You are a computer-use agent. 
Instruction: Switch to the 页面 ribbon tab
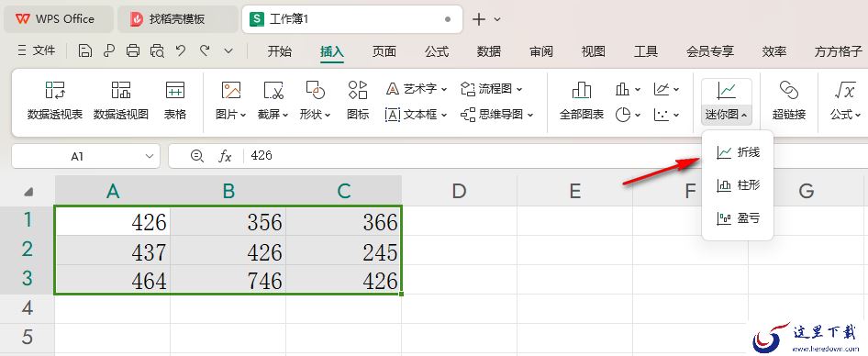384,51
